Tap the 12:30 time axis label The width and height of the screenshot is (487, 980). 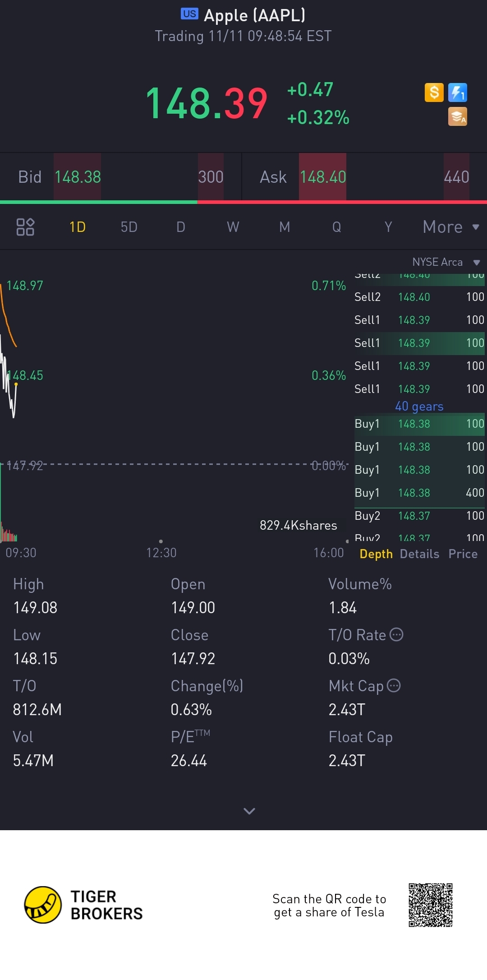point(161,553)
